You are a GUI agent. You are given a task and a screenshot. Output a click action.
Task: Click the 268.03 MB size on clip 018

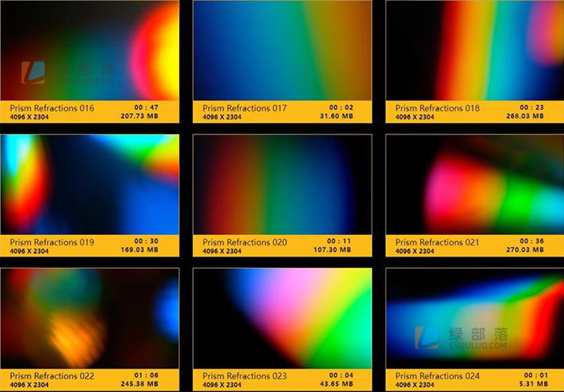pos(526,116)
